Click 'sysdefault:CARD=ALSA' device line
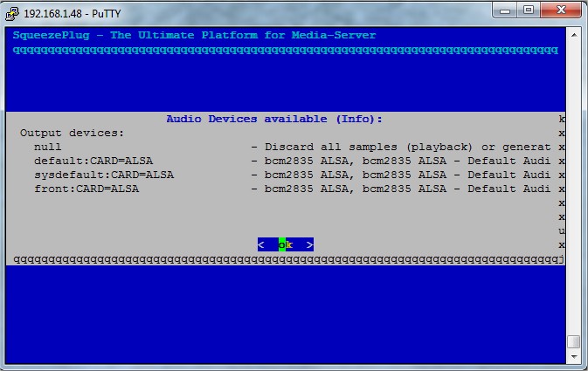 [104, 175]
